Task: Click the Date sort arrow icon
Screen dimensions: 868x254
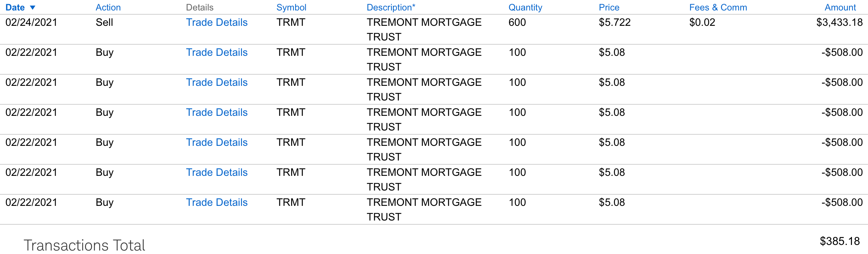Action: [33, 8]
